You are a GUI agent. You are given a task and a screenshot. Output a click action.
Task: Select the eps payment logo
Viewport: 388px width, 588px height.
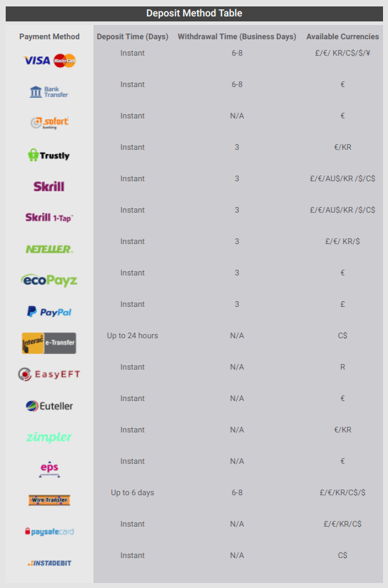click(49, 469)
